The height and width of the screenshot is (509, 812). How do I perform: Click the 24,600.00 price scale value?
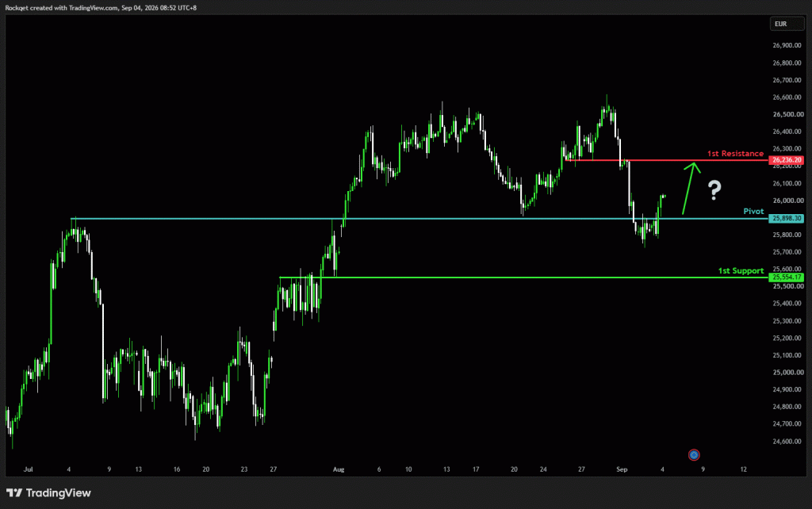787,441
